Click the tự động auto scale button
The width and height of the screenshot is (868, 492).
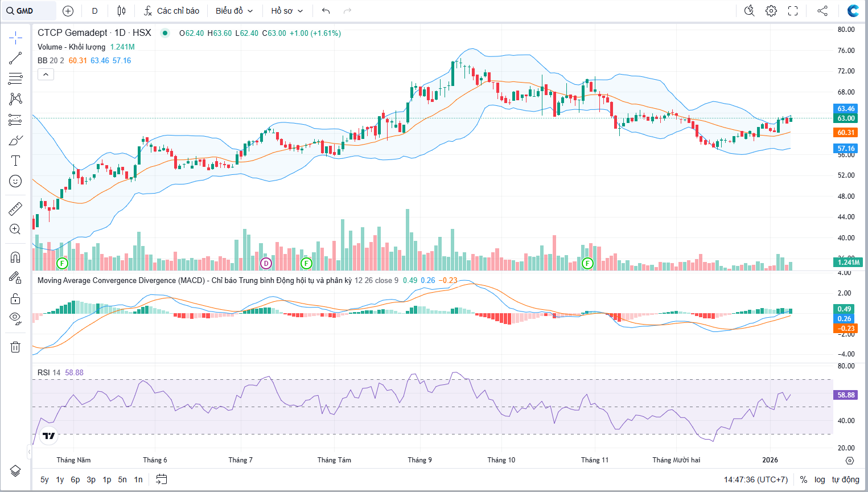(845, 479)
